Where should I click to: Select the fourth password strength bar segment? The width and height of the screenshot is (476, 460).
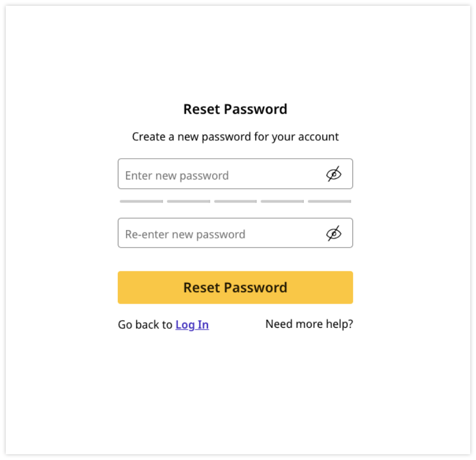click(x=282, y=201)
